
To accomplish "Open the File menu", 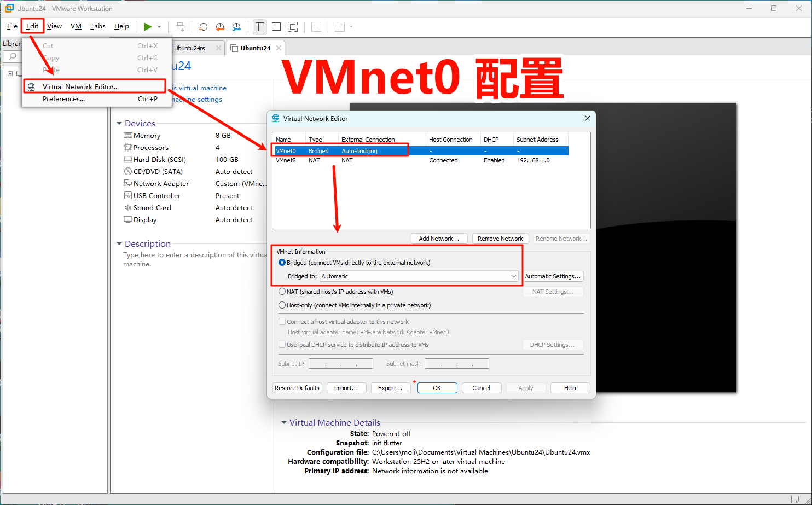I will tap(12, 26).
